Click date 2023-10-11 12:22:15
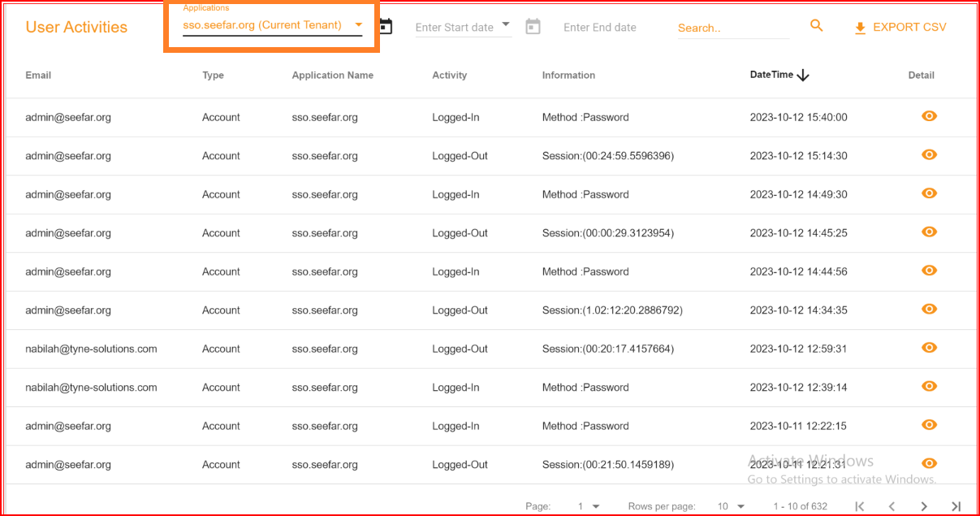The width and height of the screenshot is (980, 516). pos(798,426)
